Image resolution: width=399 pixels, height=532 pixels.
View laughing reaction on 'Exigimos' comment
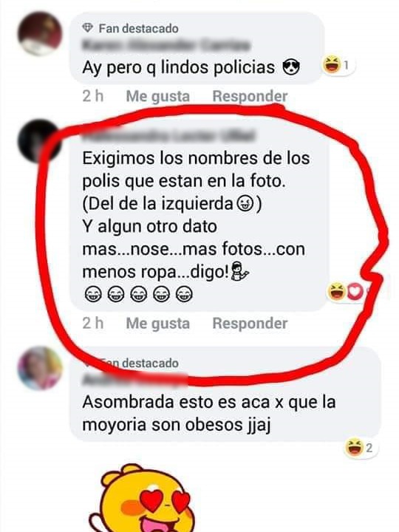click(x=336, y=291)
